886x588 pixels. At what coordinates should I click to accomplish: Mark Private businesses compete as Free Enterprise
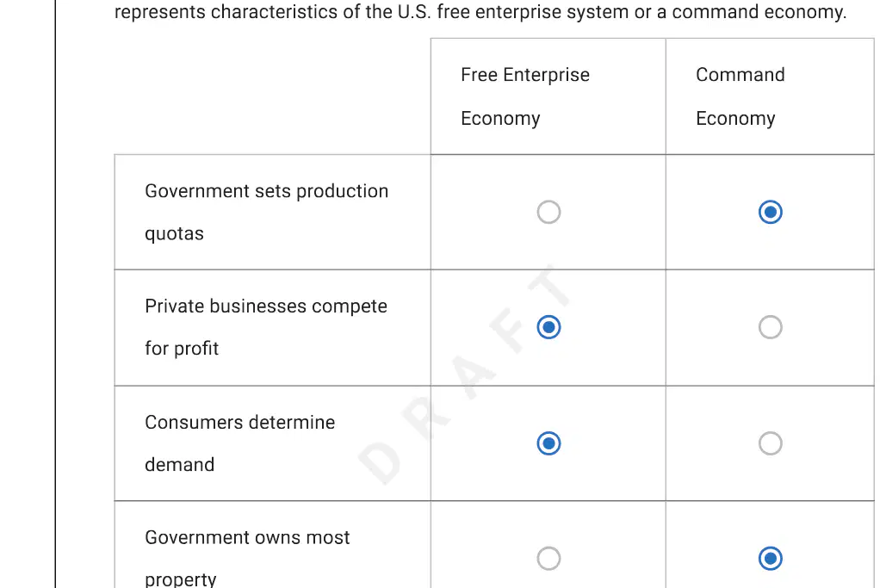point(548,327)
